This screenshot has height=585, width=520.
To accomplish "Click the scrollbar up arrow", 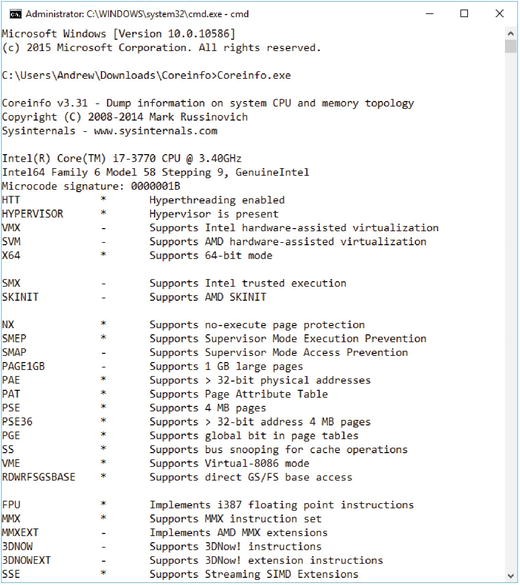I will click(511, 34).
